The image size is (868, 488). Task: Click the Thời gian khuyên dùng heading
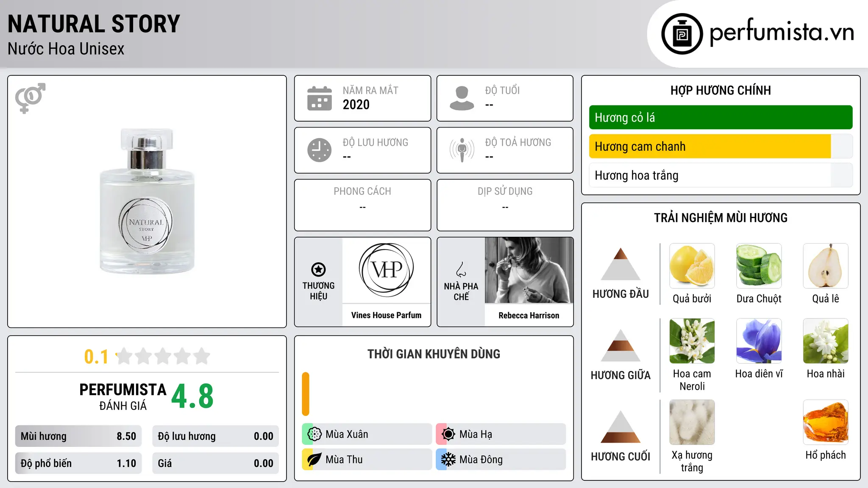tap(434, 354)
